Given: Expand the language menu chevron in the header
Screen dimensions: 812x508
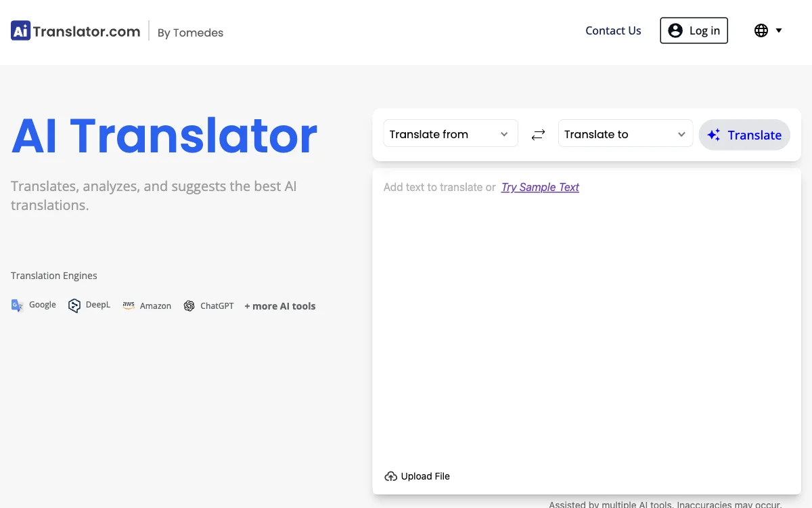Looking at the screenshot, I should click(779, 30).
